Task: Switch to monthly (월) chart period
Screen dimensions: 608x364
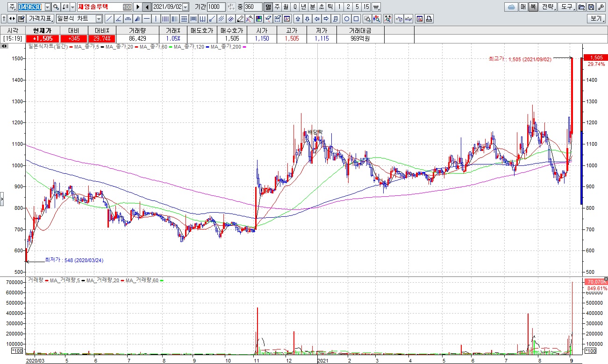Action: [286, 7]
